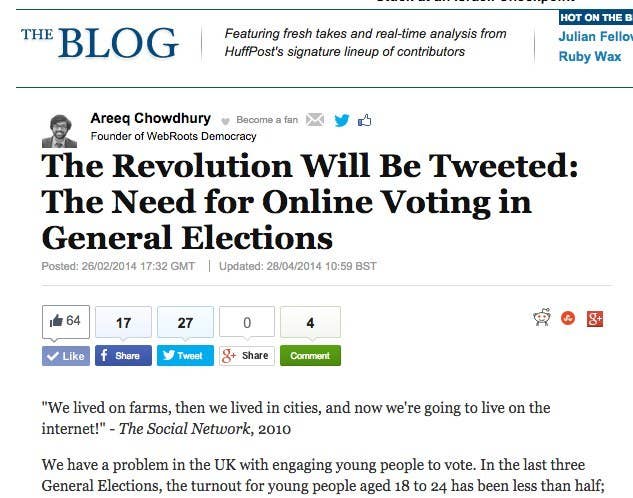Open Areeq Chowdhury's author name link

pos(151,118)
